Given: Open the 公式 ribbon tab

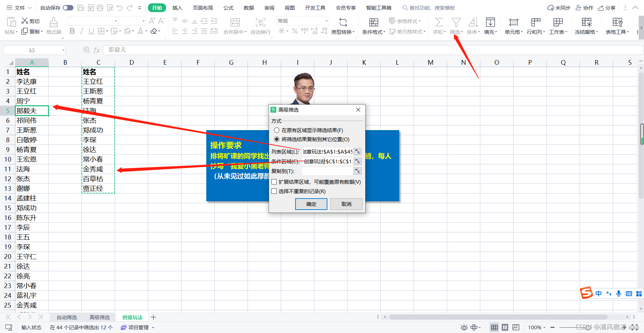Looking at the screenshot, I should pyautogui.click(x=228, y=8).
